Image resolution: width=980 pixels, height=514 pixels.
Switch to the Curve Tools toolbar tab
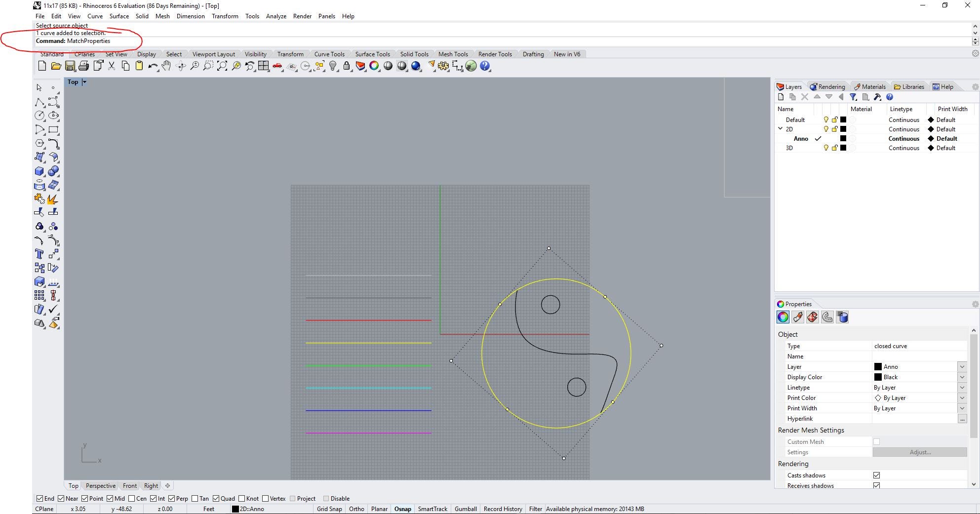pyautogui.click(x=329, y=54)
